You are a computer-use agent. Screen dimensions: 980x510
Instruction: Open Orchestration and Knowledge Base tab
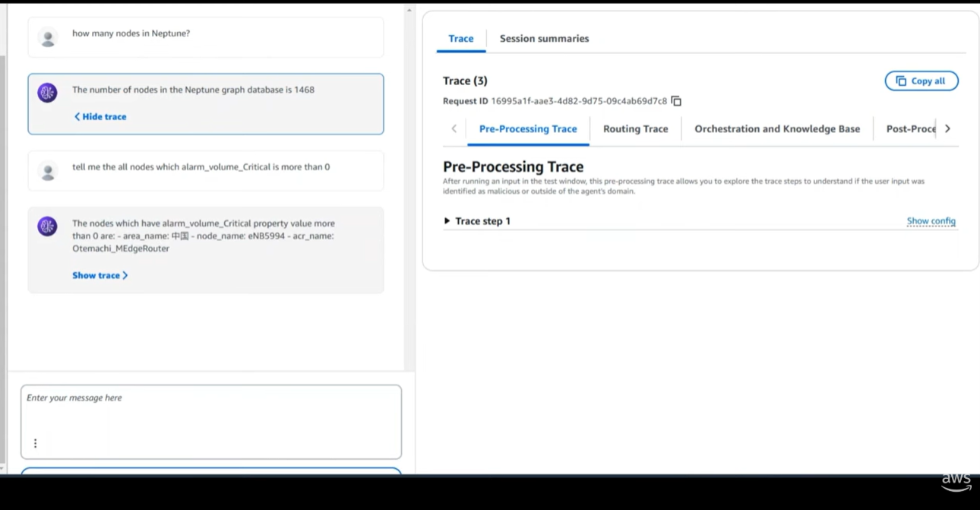777,129
